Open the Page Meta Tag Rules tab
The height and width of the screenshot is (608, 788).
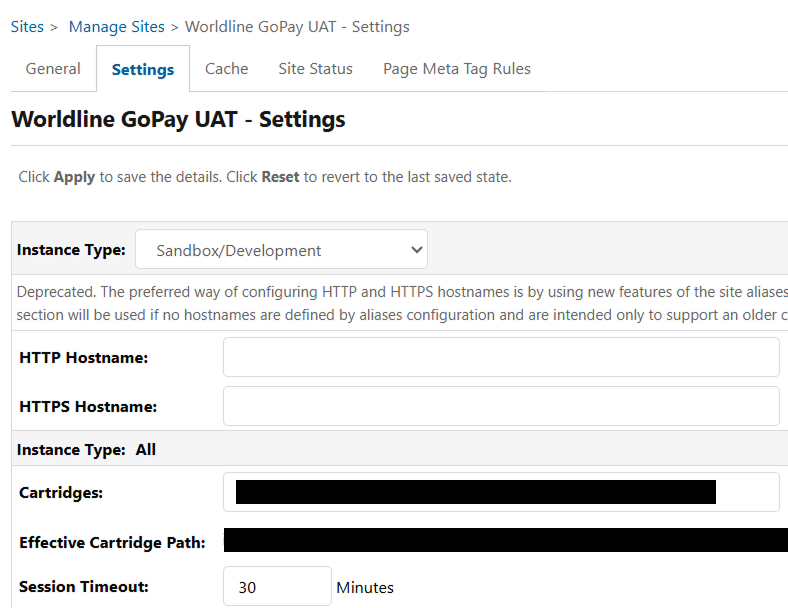pos(457,69)
